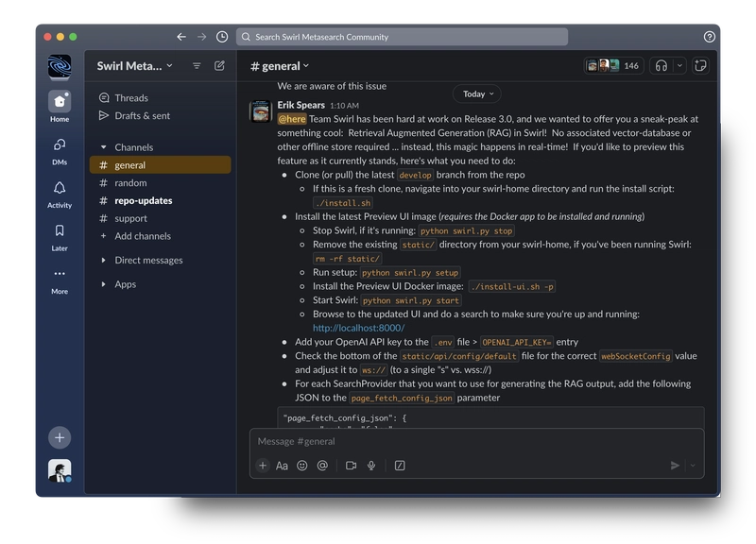Open the emoji picker
Viewport: 756px width, 544px height.
point(301,466)
